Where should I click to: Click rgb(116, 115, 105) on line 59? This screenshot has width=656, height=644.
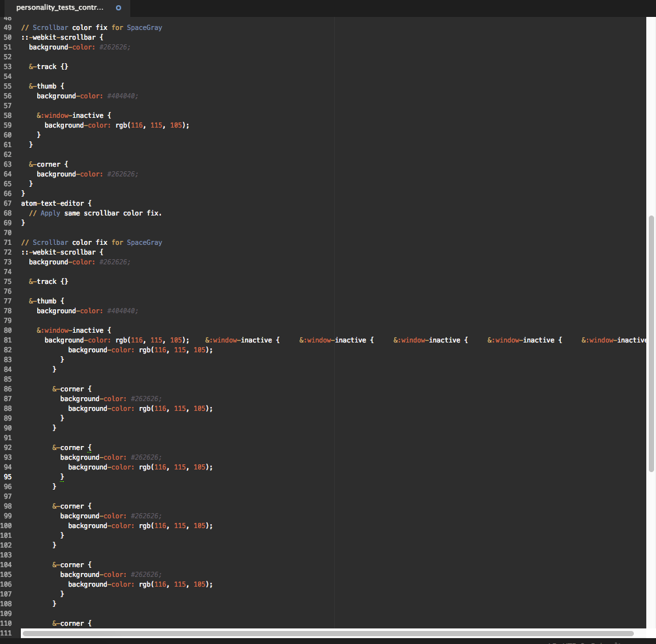(x=152, y=125)
